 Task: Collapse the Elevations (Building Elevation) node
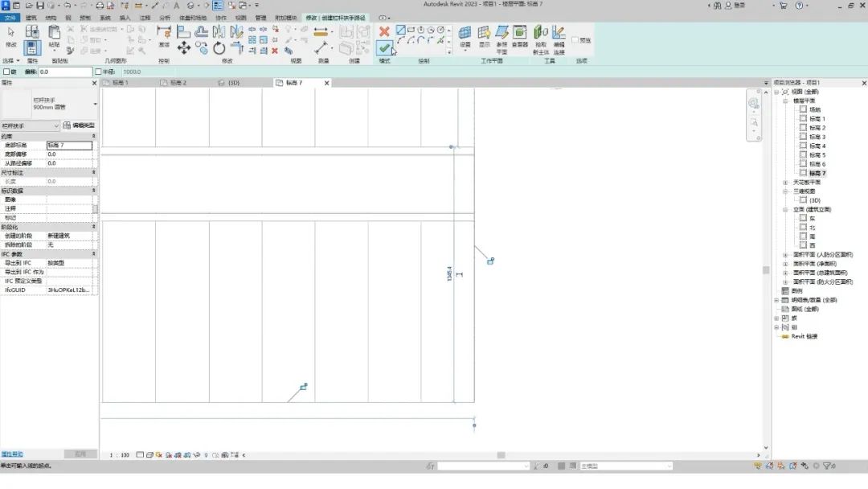click(x=785, y=210)
